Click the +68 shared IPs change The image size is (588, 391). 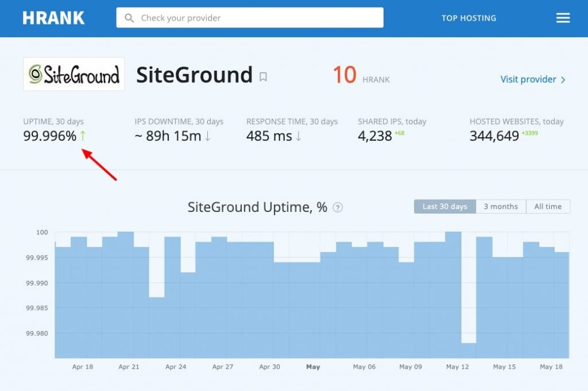(400, 133)
